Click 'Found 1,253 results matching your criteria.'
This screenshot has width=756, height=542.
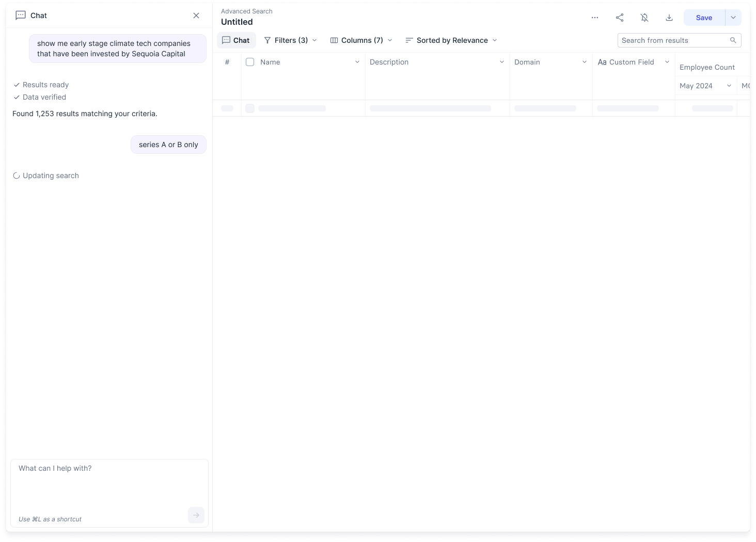pos(85,114)
